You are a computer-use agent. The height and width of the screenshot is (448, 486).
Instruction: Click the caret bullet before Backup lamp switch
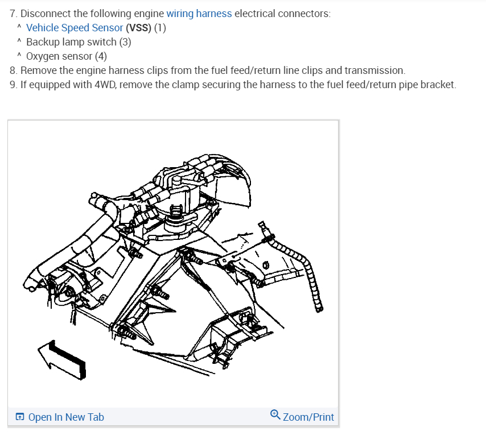[19, 41]
